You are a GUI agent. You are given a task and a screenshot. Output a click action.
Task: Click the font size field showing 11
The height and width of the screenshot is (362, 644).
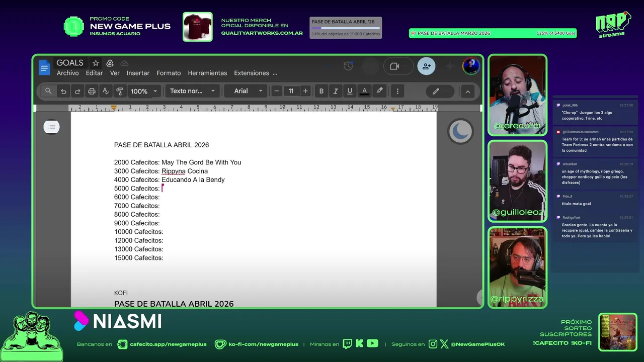click(291, 91)
